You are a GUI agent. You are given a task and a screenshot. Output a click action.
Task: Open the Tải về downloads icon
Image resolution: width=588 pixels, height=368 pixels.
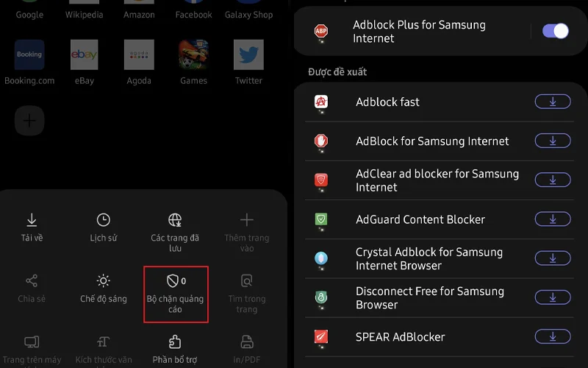[x=32, y=220]
